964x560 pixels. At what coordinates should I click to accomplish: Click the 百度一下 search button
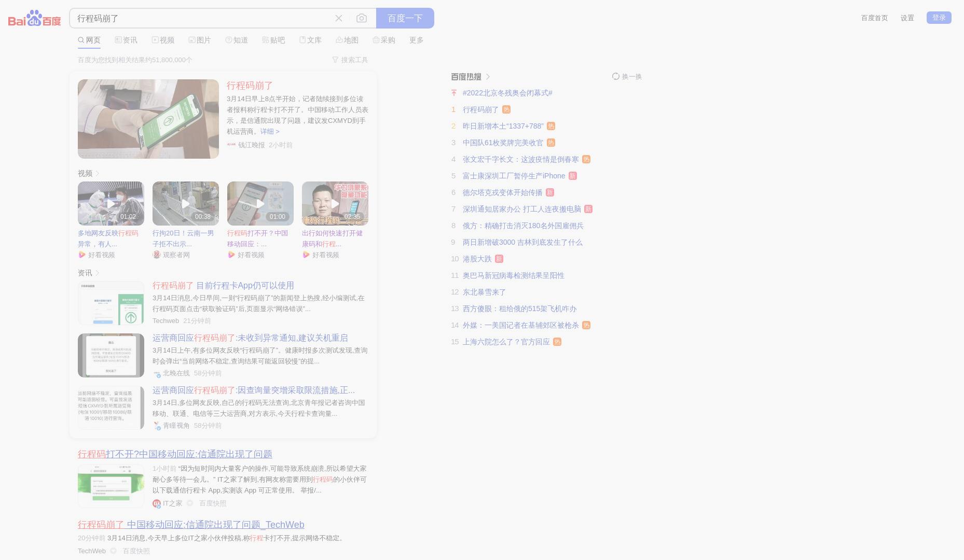point(405,18)
